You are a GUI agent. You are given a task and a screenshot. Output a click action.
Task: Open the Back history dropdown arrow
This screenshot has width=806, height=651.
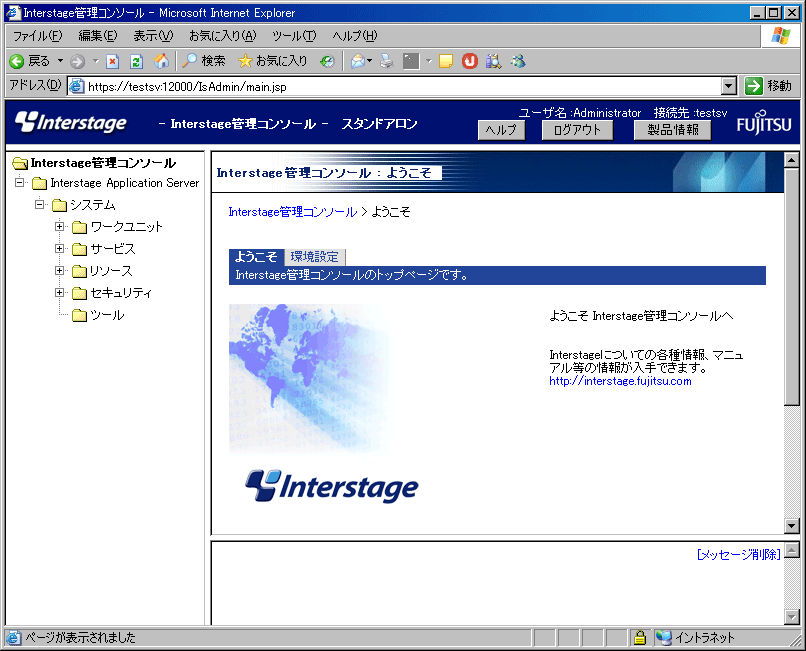(x=60, y=61)
